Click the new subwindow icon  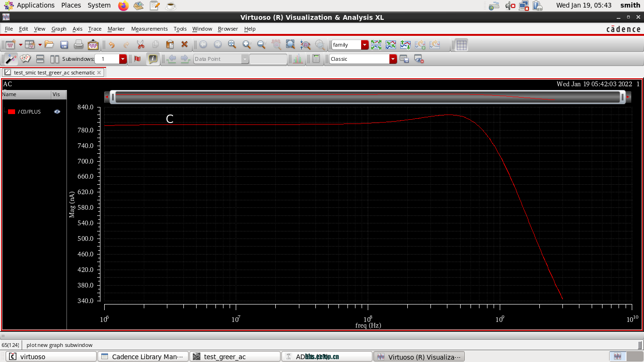click(30, 45)
